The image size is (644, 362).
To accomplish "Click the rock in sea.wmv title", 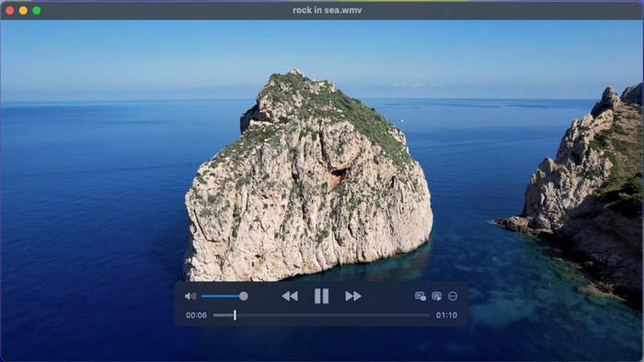I will [x=327, y=10].
